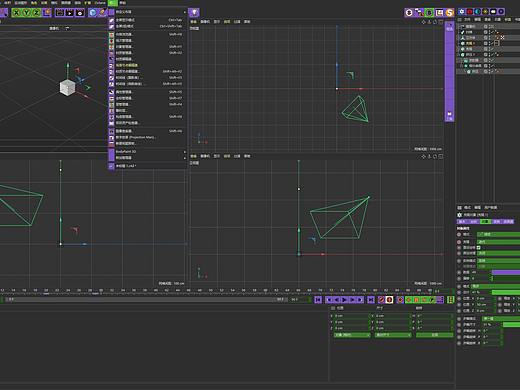Go to end of timeline
The image size is (520, 390).
371,300
